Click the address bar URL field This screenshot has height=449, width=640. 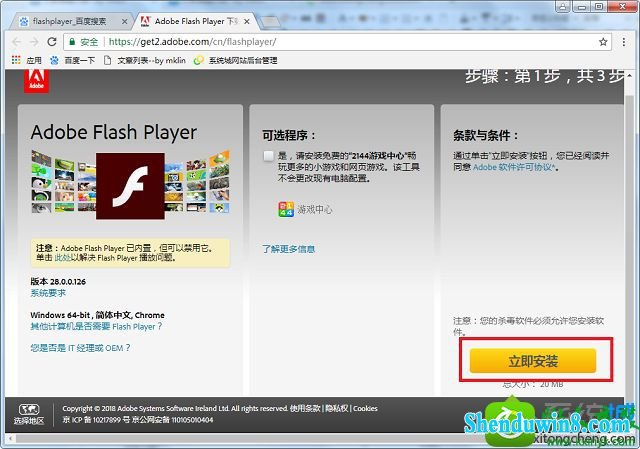[337, 42]
